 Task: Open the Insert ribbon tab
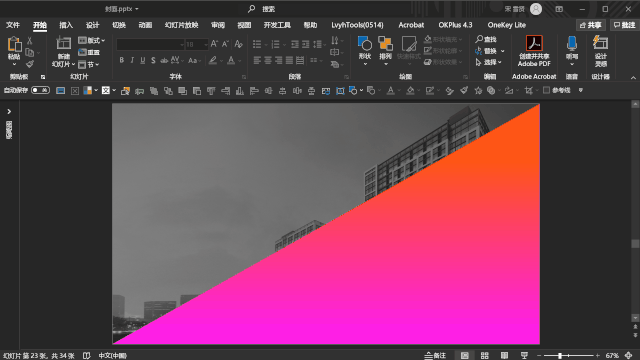(x=66, y=25)
